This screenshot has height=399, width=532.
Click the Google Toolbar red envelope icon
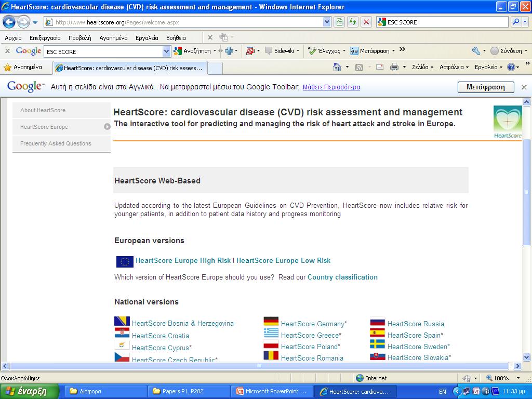[x=250, y=51]
